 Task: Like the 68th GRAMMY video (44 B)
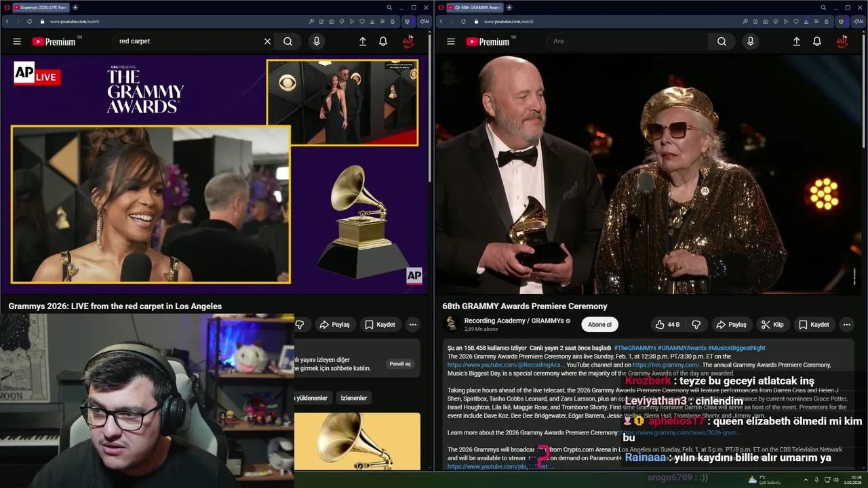(667, 325)
